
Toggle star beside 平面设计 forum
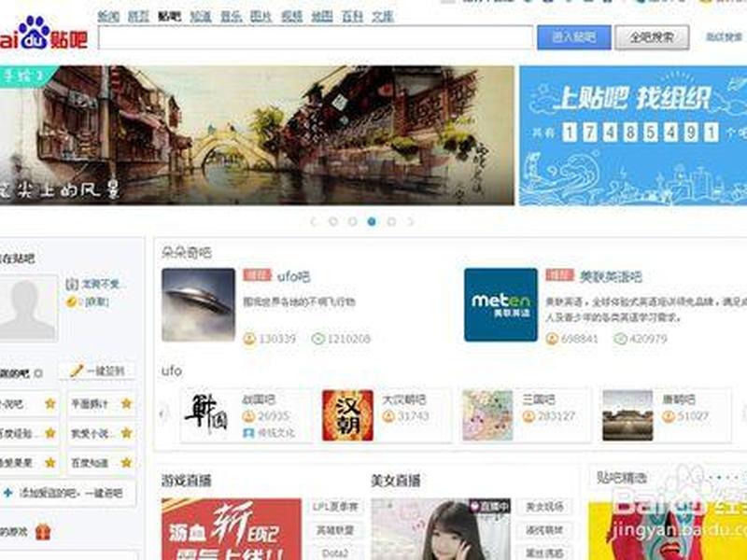(126, 404)
